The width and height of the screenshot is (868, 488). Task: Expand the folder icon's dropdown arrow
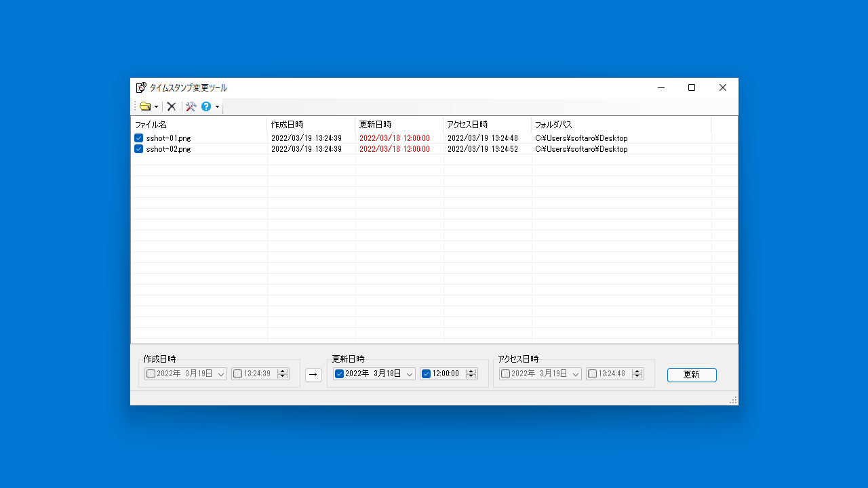[156, 107]
